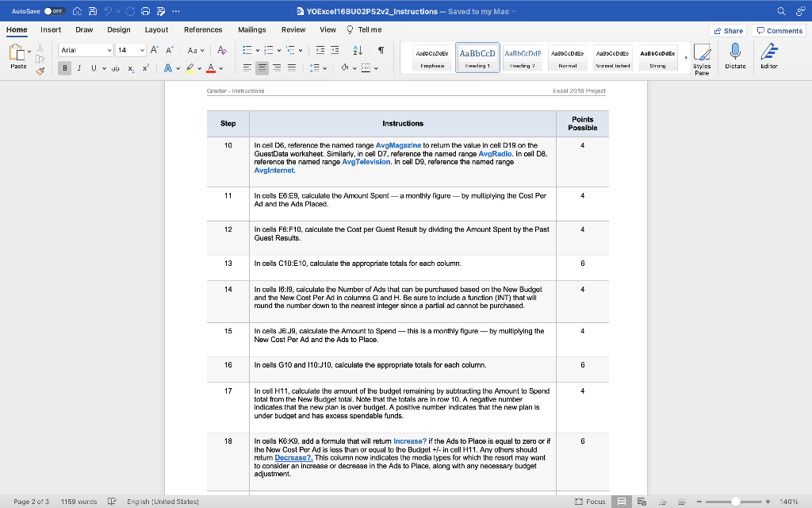Open the more commands ellipsis
The image size is (812, 508).
coord(176,11)
